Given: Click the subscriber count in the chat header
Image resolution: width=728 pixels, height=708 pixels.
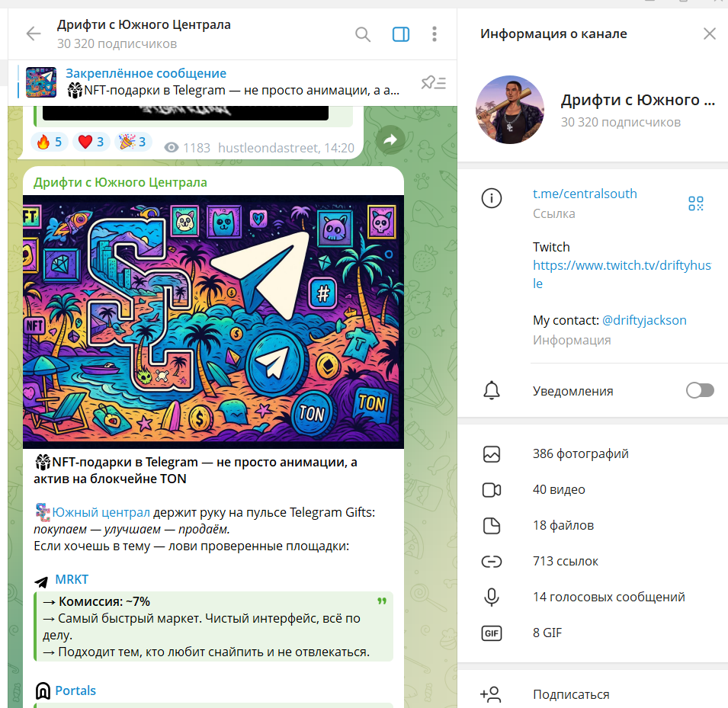Looking at the screenshot, I should click(117, 43).
